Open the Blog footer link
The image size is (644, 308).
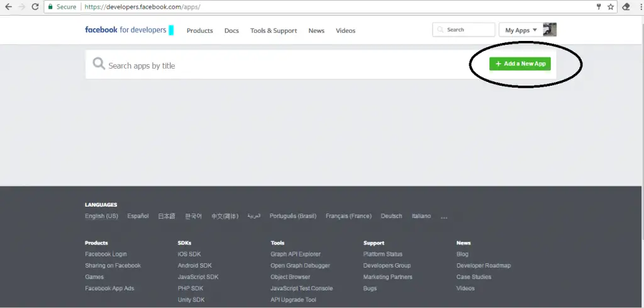point(462,254)
